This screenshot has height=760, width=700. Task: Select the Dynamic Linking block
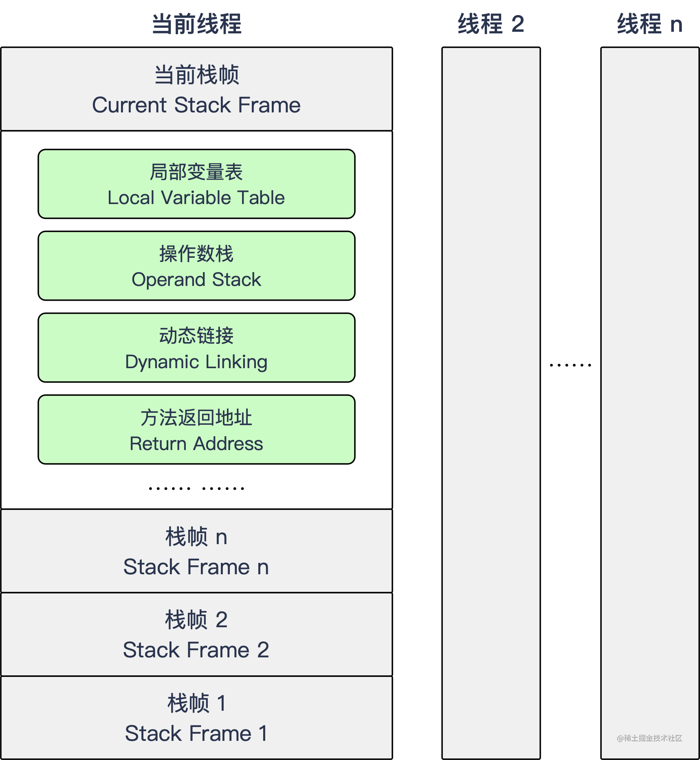196,348
